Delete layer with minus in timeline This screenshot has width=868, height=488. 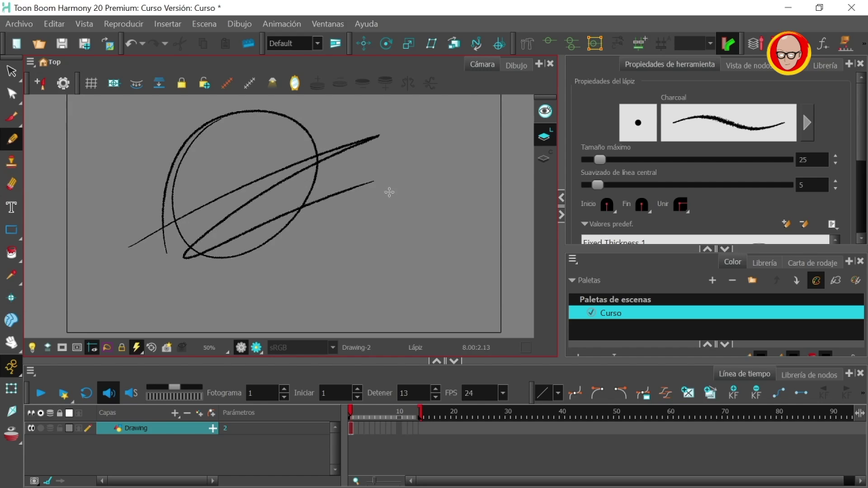point(187,413)
